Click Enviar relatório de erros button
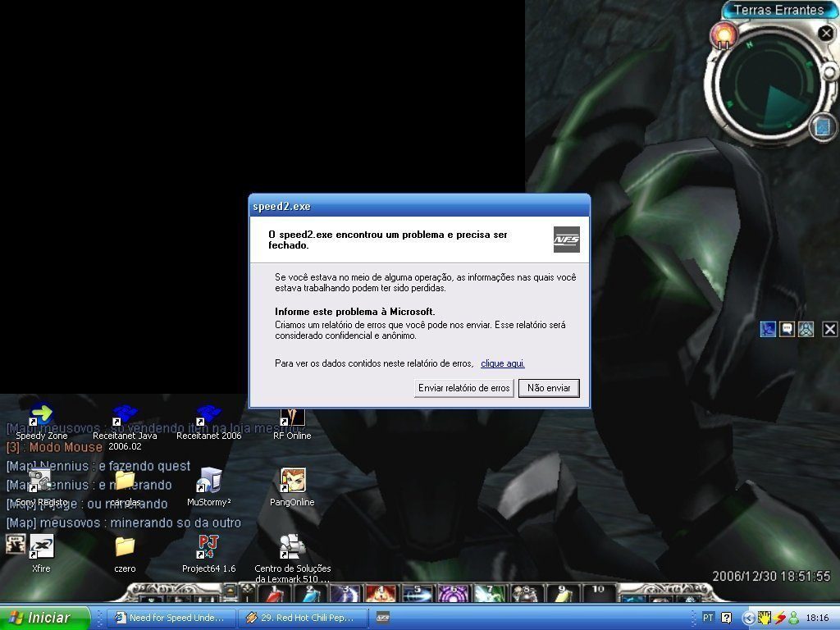 [464, 388]
